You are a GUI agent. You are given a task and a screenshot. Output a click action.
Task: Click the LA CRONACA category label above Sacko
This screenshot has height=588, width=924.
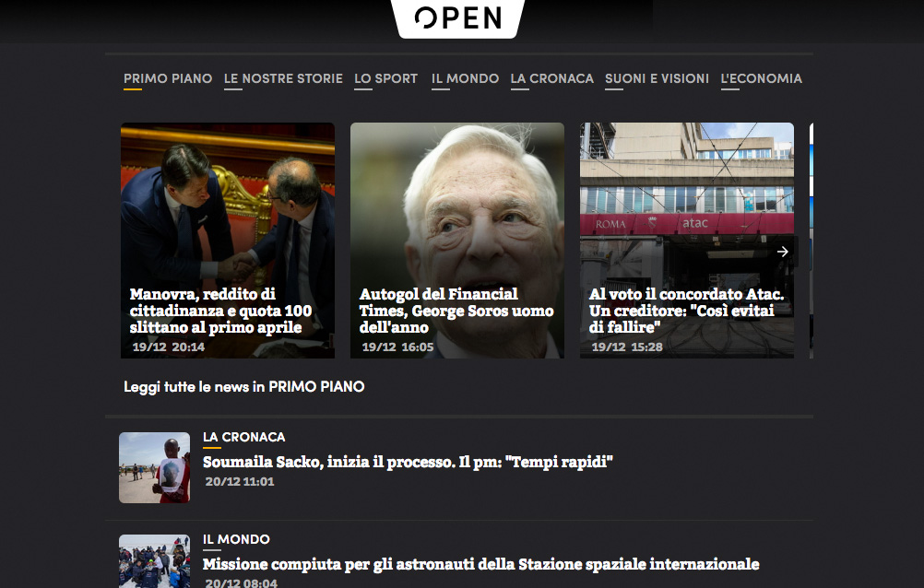(244, 437)
